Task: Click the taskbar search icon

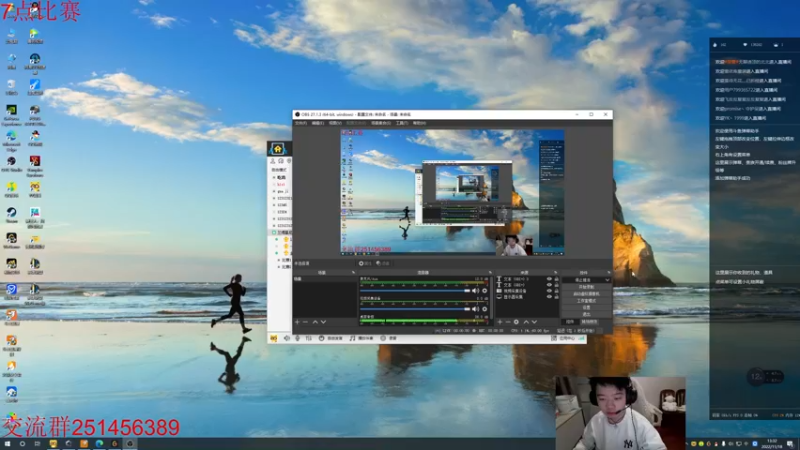Action: pos(22,444)
